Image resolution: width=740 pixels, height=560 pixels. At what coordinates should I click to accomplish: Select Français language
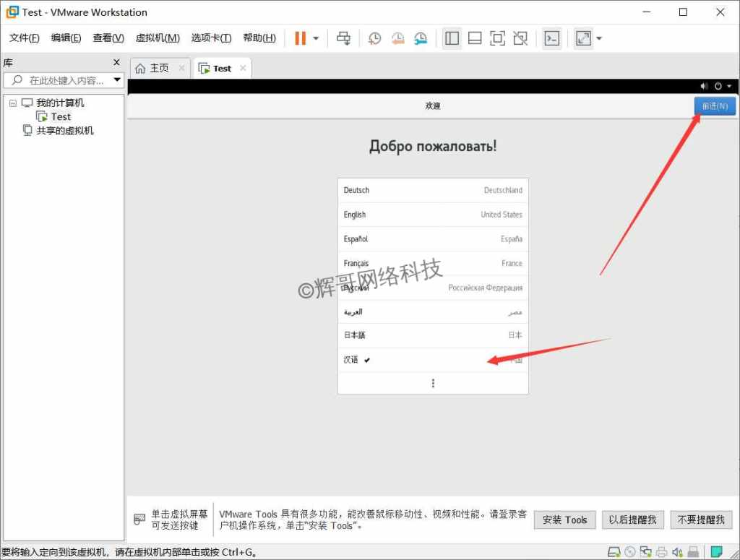tap(433, 263)
